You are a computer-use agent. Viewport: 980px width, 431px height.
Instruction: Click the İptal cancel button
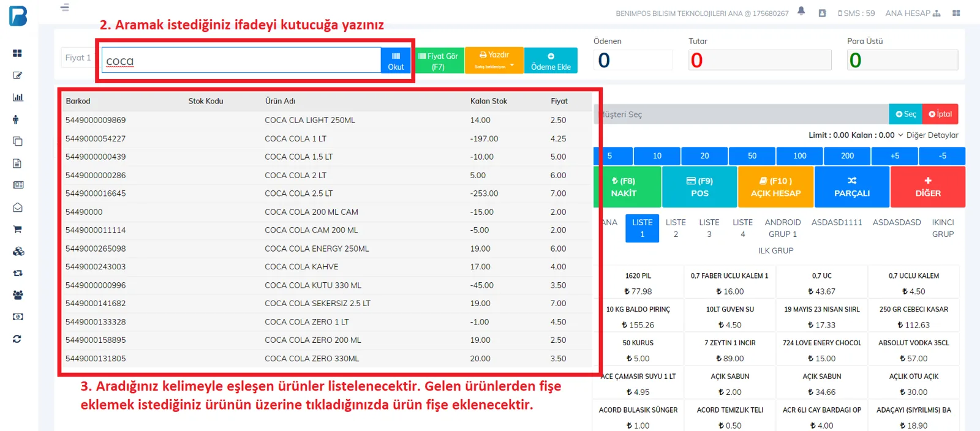point(940,114)
